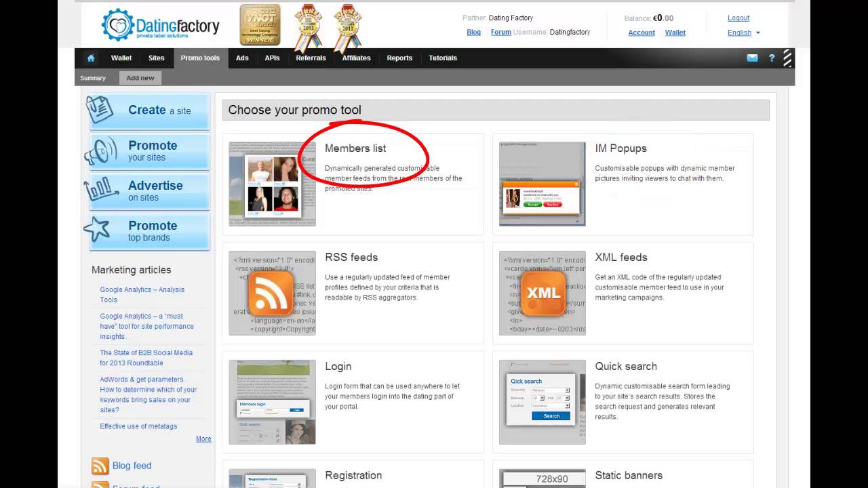Click the Dating Factory logo
The height and width of the screenshot is (488, 868).
pyautogui.click(x=161, y=25)
